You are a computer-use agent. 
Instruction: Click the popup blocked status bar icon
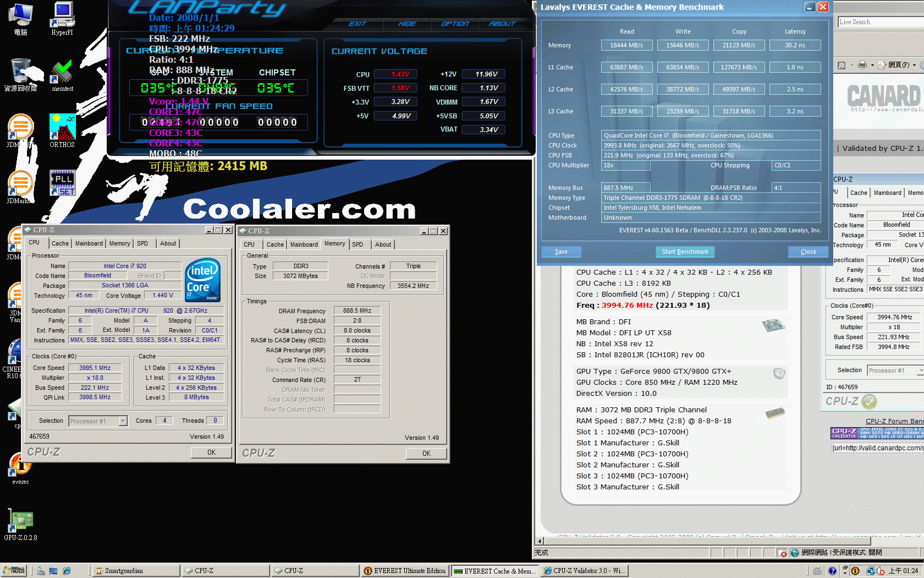point(783,553)
